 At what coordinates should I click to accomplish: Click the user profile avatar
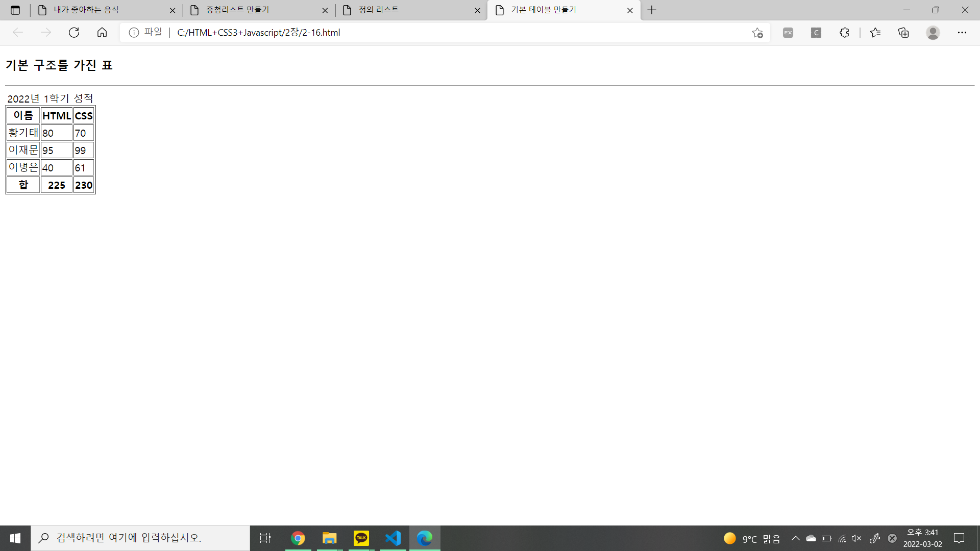pyautogui.click(x=933, y=33)
